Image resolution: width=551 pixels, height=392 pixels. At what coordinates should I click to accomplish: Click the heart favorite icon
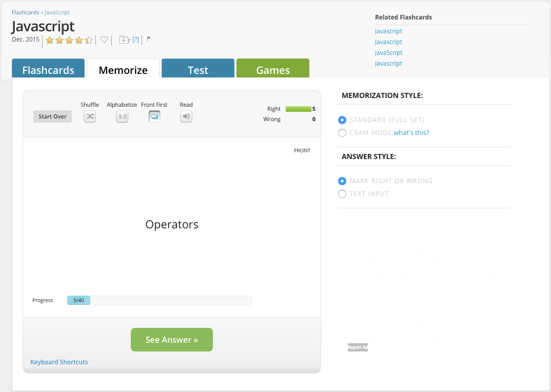104,40
